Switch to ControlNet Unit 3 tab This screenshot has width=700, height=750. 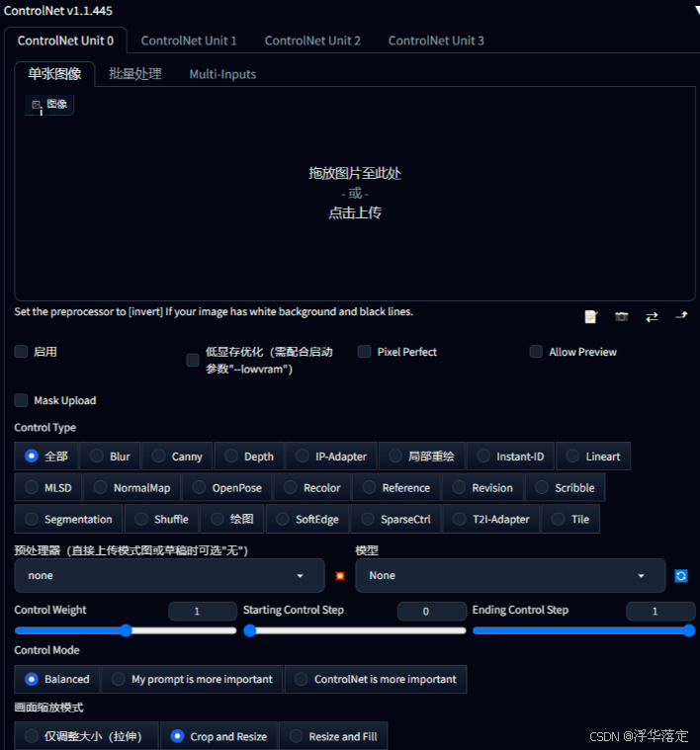pos(436,41)
